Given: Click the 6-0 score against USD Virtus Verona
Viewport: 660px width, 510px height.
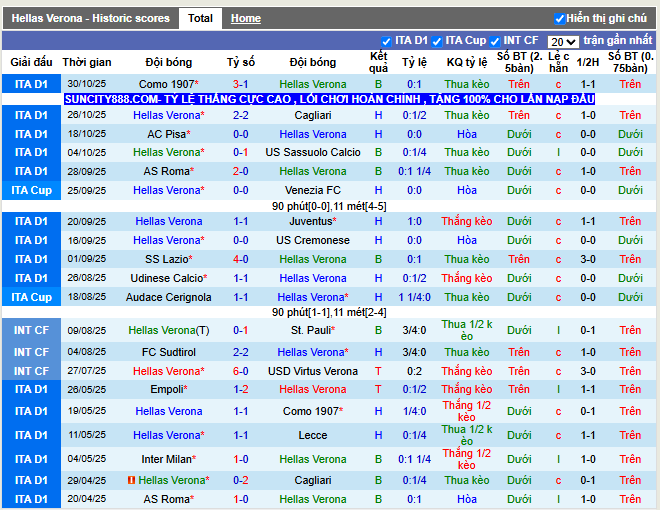Looking at the screenshot, I should tap(241, 371).
